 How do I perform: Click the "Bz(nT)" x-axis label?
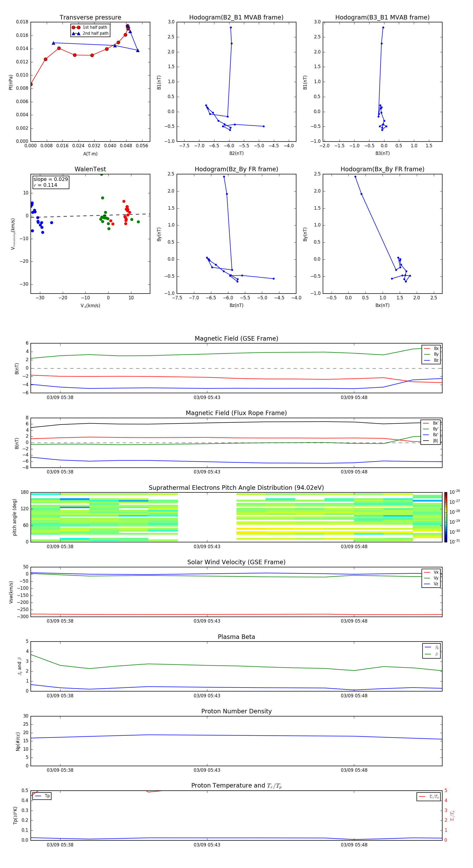point(236,305)
